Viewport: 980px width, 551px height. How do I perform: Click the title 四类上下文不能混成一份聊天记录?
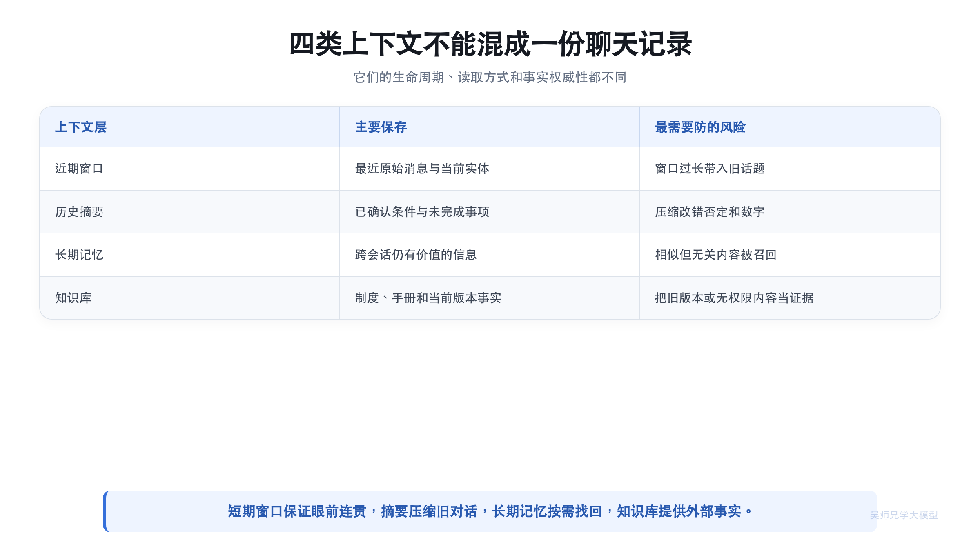click(x=490, y=44)
